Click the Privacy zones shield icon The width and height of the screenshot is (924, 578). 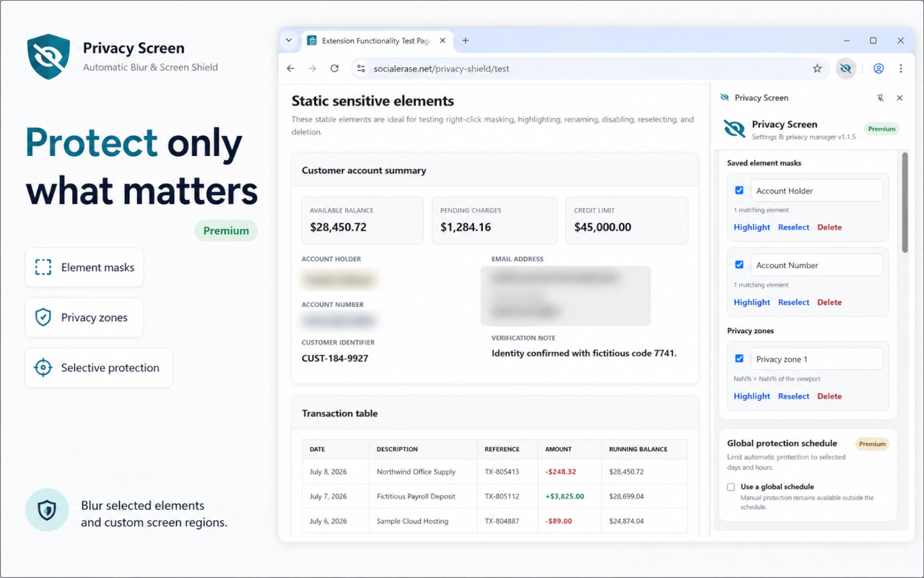click(43, 317)
